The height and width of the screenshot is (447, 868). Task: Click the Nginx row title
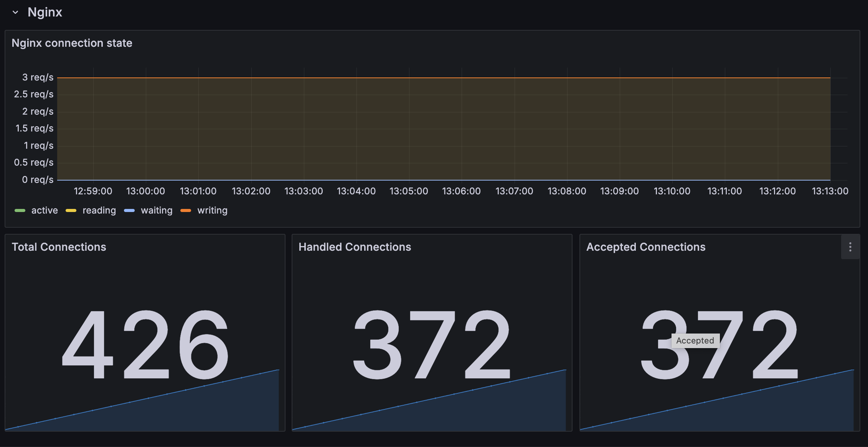(x=45, y=12)
